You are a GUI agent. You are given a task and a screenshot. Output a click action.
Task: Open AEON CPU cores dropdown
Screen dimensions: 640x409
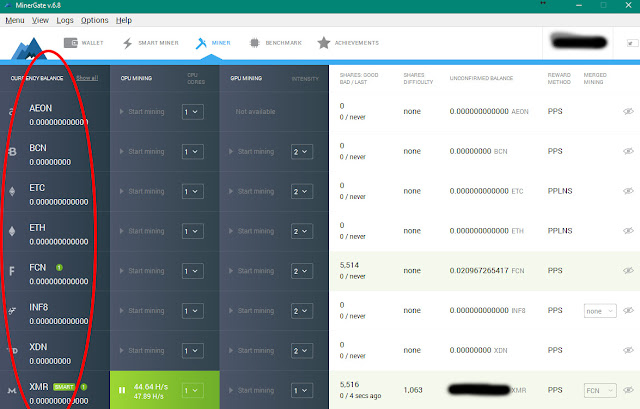point(193,112)
